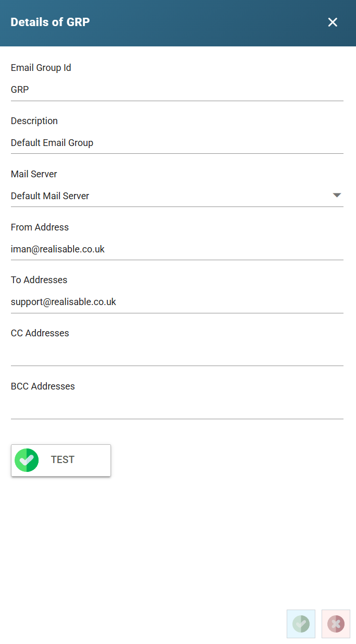Select the Default Email Group description field

click(x=177, y=143)
